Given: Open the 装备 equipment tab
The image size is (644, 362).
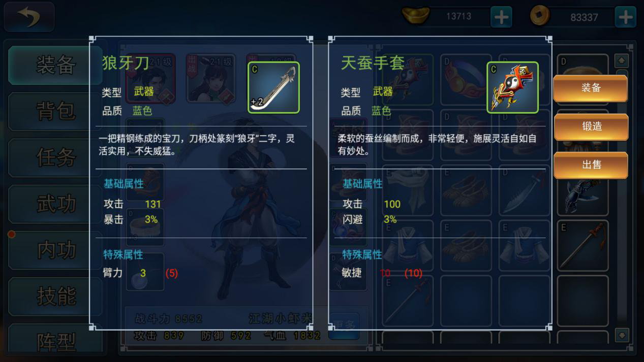Looking at the screenshot, I should point(55,65).
